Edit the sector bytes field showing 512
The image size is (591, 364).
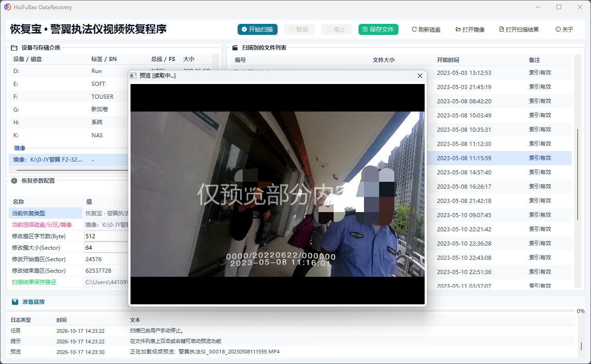[106, 236]
